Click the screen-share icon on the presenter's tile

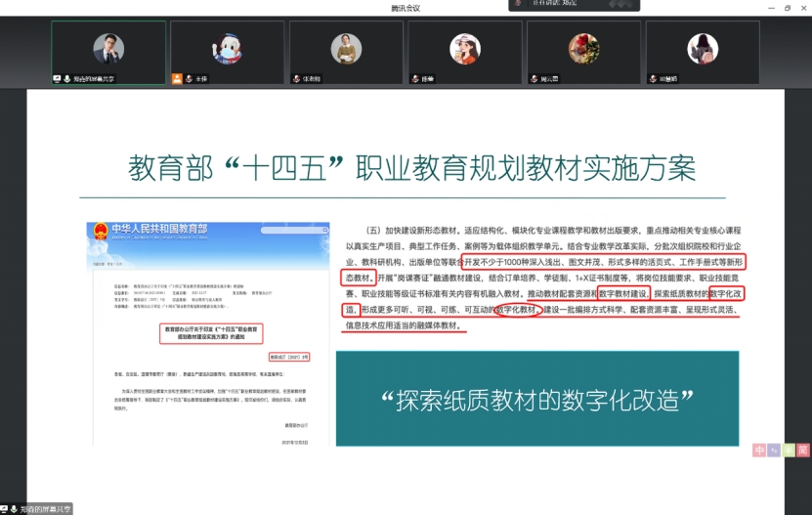[x=57, y=79]
